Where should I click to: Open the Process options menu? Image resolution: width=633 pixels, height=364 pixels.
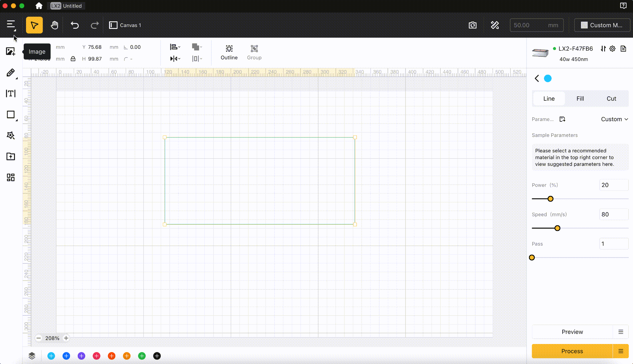tap(621, 351)
